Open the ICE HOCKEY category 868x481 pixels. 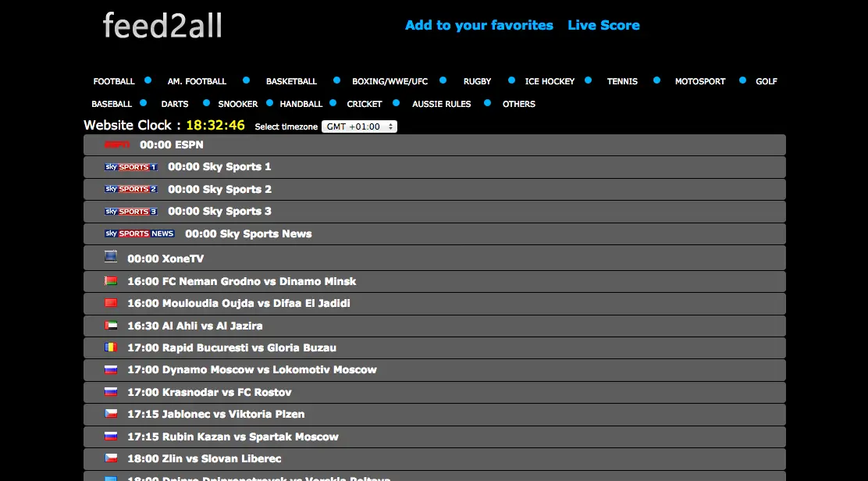(550, 81)
